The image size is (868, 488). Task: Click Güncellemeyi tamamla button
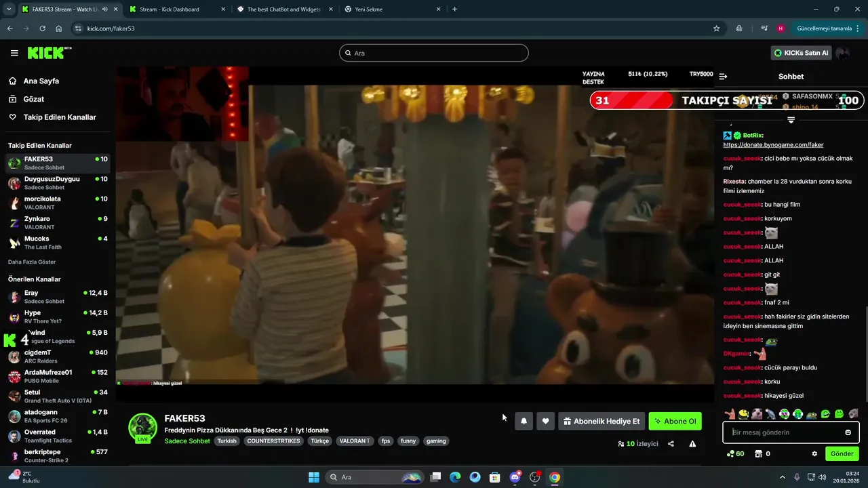point(824,28)
